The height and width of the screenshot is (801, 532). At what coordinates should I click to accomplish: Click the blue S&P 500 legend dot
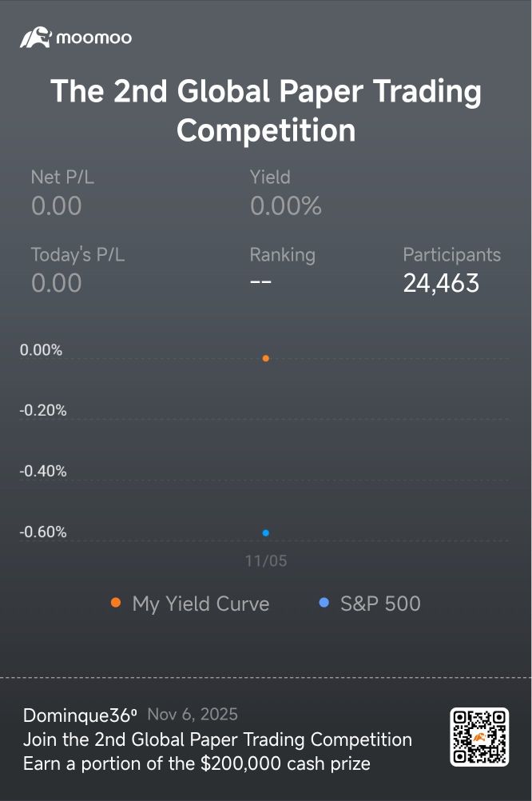pos(324,603)
